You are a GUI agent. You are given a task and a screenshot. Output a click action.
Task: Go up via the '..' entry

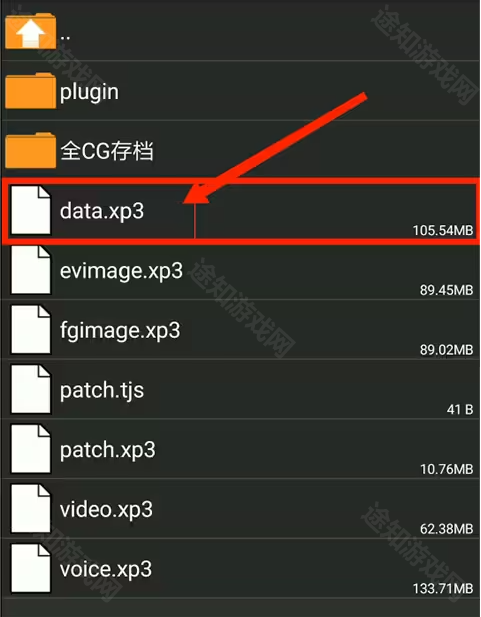[x=65, y=37]
